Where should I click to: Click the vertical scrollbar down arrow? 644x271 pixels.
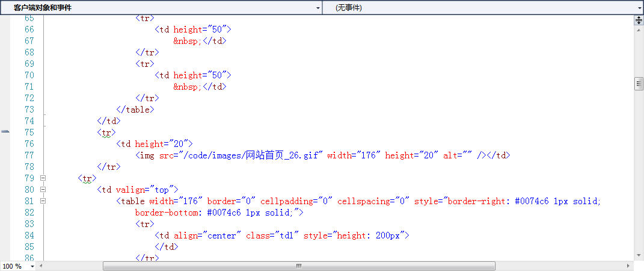coord(639,255)
